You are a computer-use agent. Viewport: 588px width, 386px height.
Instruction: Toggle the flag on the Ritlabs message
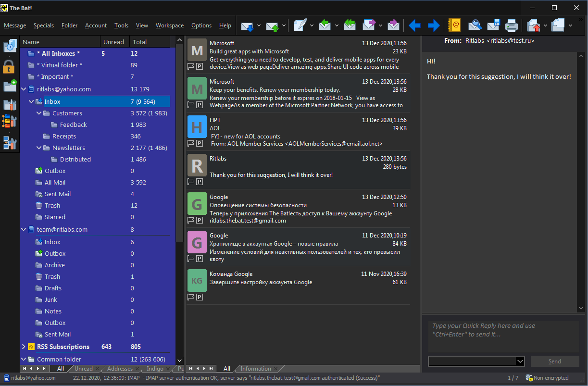pyautogui.click(x=191, y=182)
